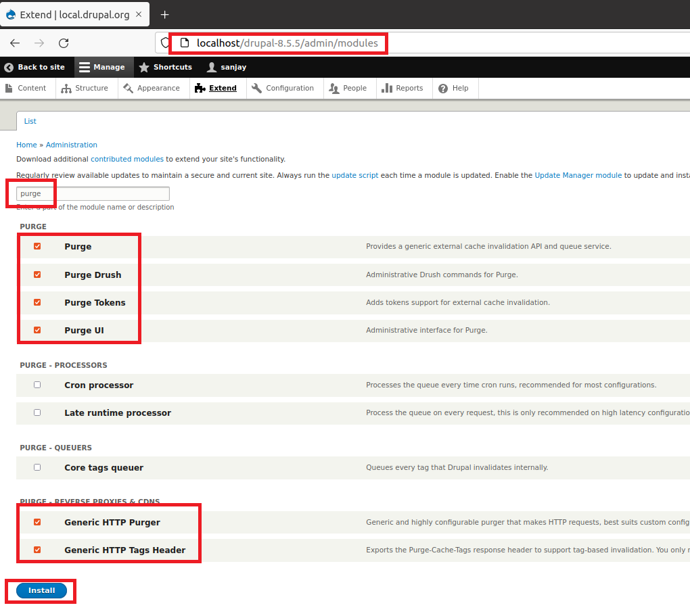Screen dimensions: 690x616
Task: Check the Core tags queuer checkbox
Action: 37,467
